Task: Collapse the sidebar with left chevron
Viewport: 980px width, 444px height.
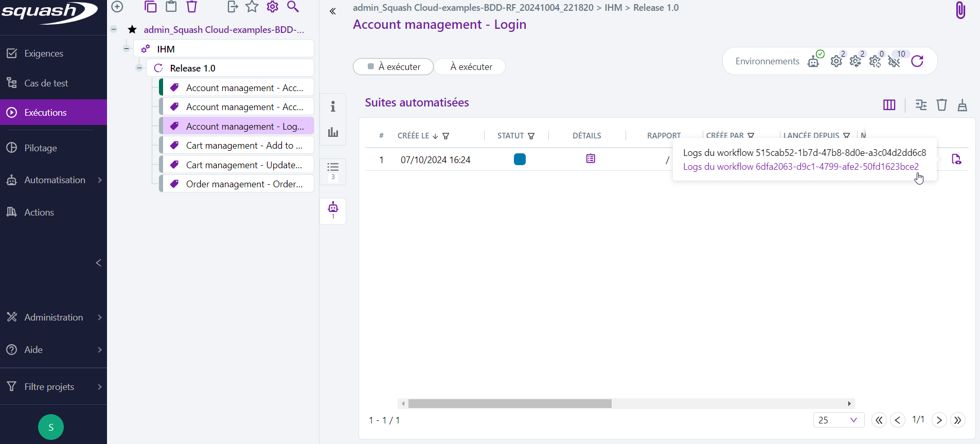Action: coord(99,263)
